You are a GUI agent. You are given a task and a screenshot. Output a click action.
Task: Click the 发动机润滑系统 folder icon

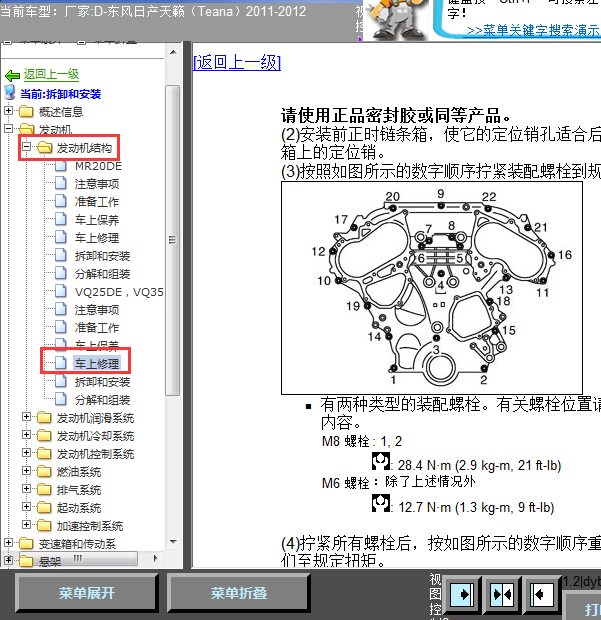pyautogui.click(x=44, y=418)
